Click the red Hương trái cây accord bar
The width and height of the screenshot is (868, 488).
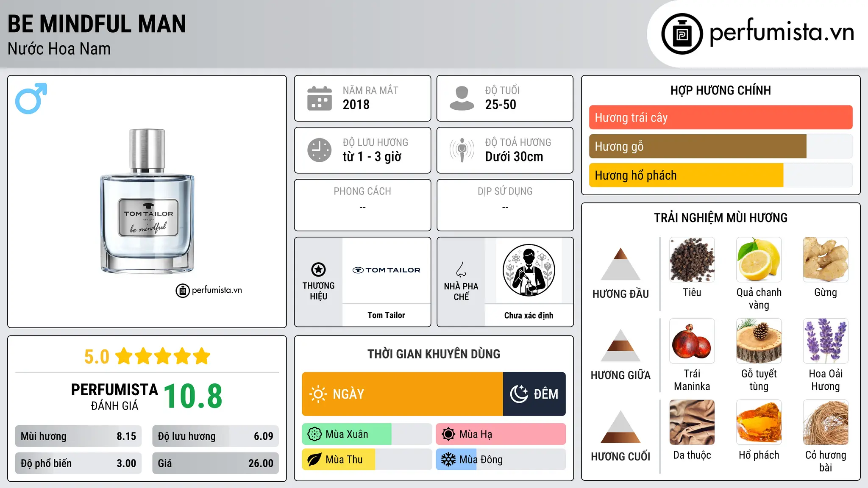[x=721, y=117]
